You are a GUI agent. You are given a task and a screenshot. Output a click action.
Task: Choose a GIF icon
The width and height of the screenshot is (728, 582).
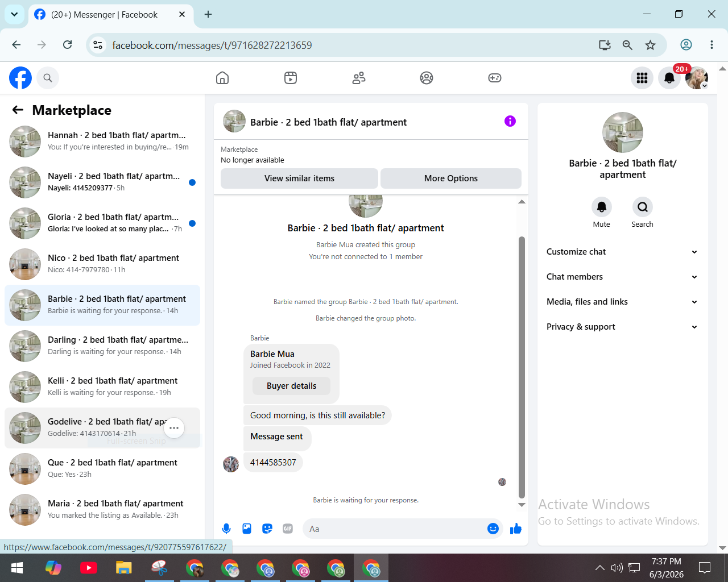(x=288, y=529)
